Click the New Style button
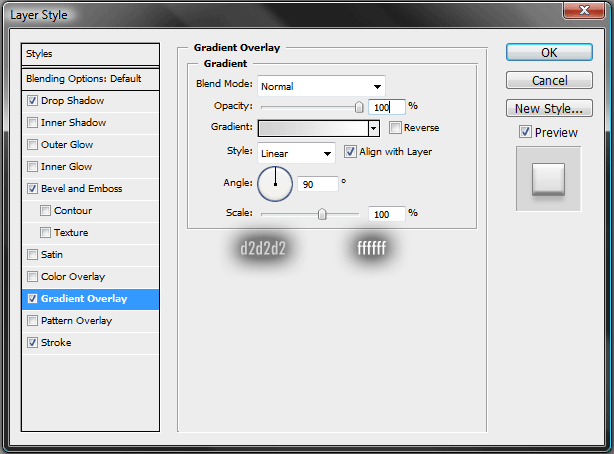The width and height of the screenshot is (614, 454). pos(549,109)
